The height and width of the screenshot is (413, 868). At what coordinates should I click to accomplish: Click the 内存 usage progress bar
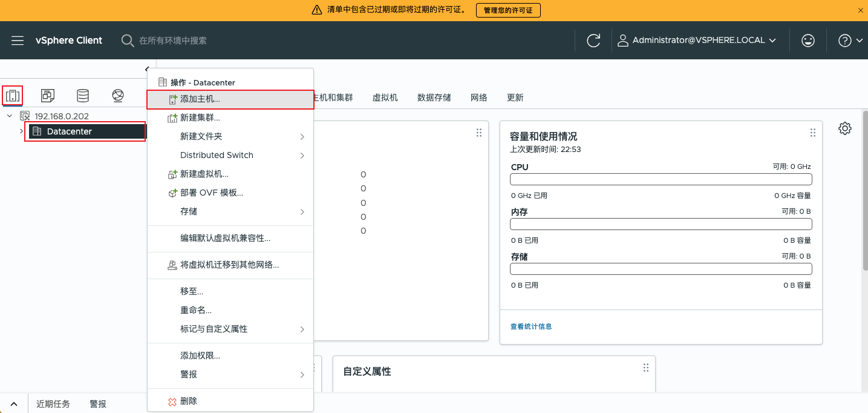click(x=661, y=224)
